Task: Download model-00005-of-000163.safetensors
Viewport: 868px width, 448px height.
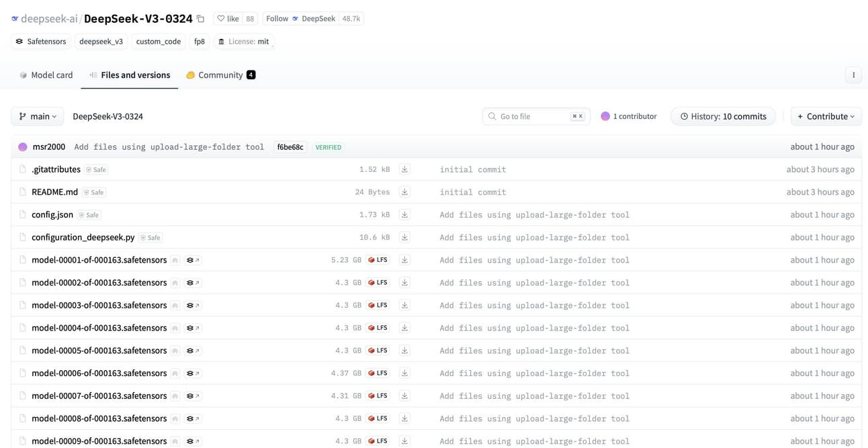Action: click(x=404, y=351)
